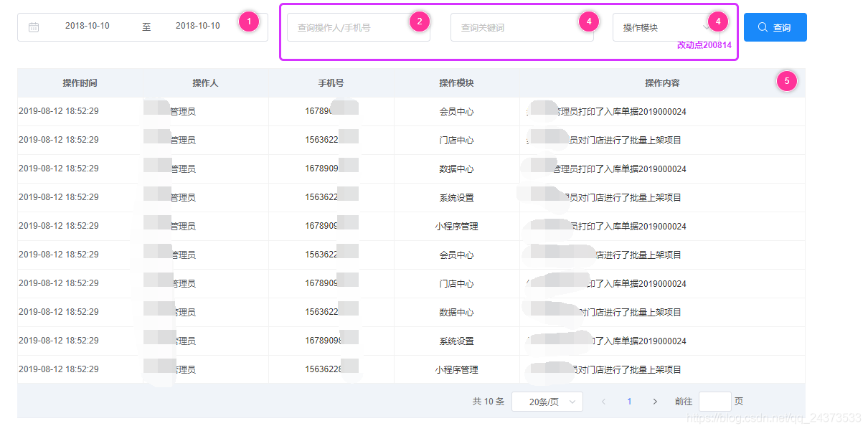Open the 20条/页 page size dropdown

pos(547,402)
